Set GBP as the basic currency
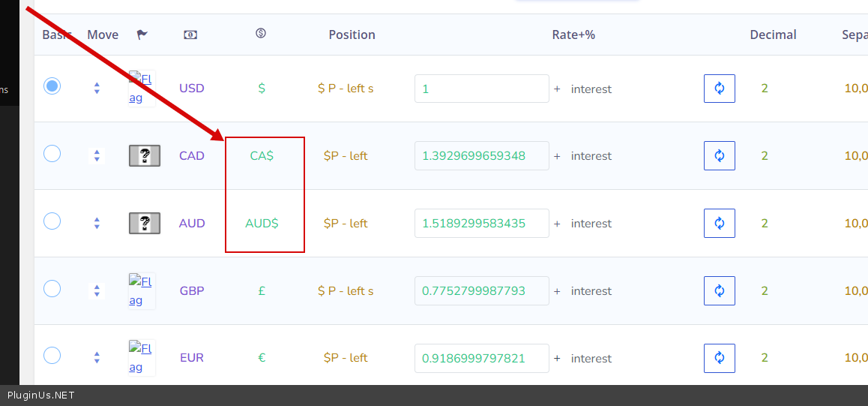 (x=52, y=288)
